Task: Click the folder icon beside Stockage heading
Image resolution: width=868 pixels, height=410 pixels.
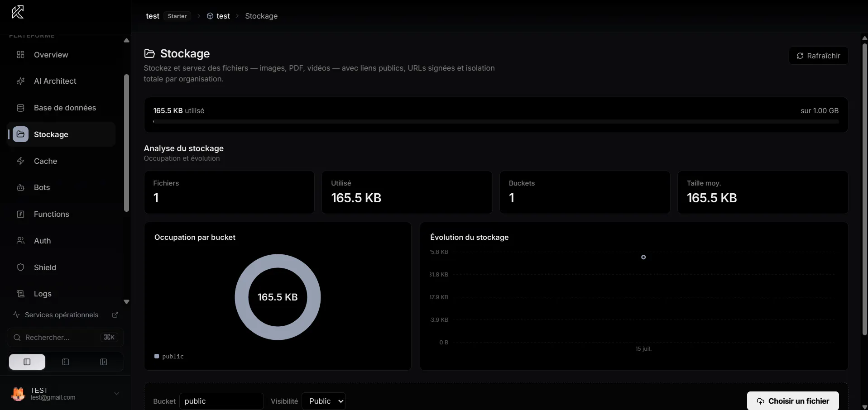Action: point(149,53)
